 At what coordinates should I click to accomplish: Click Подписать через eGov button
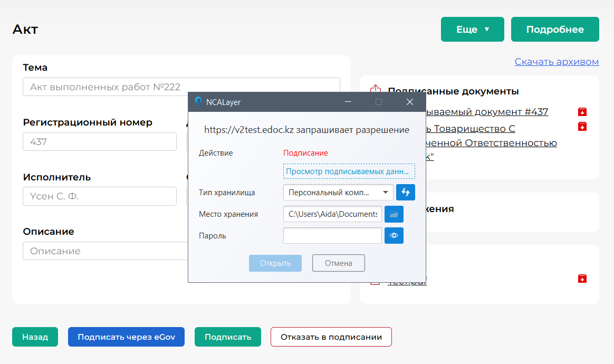pos(126,337)
